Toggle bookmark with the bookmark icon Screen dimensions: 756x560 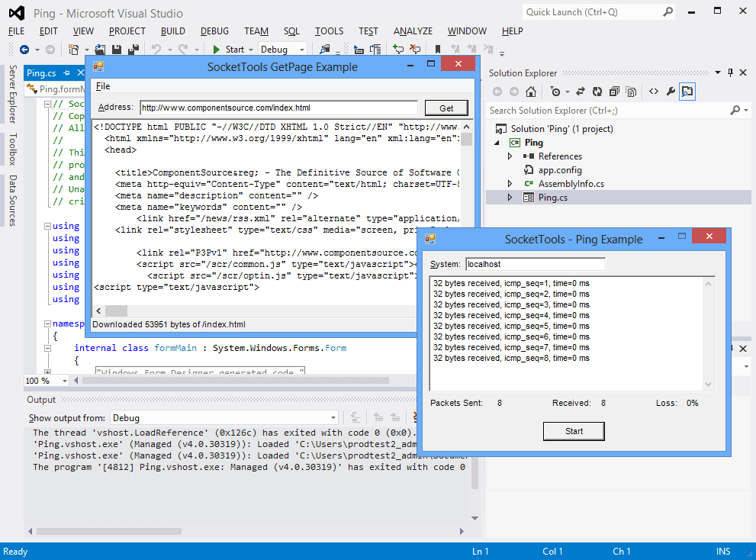[x=438, y=49]
